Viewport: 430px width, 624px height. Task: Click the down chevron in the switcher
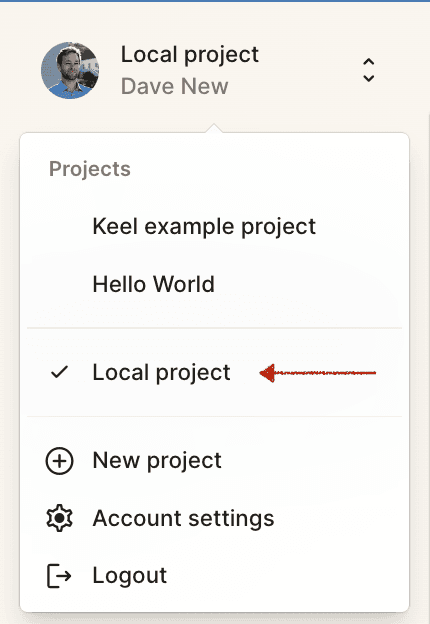click(369, 78)
